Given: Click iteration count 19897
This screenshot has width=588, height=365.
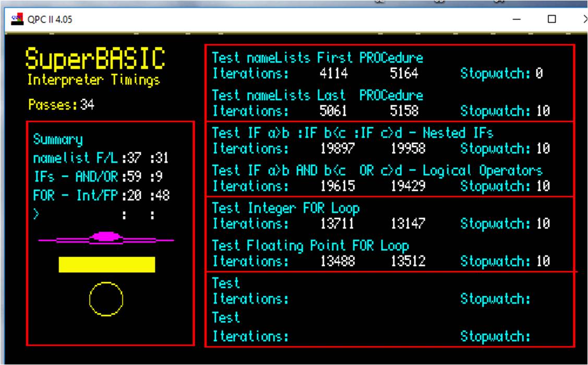Looking at the screenshot, I should [x=337, y=149].
